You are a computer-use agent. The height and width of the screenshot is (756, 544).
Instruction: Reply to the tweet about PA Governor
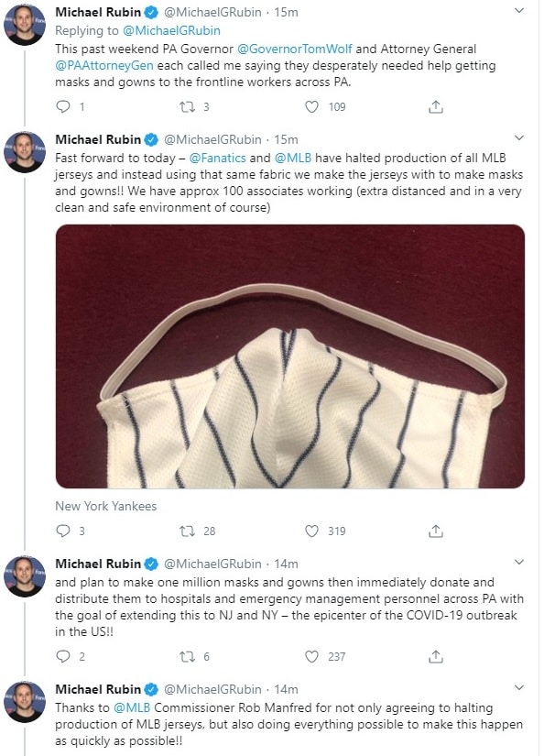point(63,106)
